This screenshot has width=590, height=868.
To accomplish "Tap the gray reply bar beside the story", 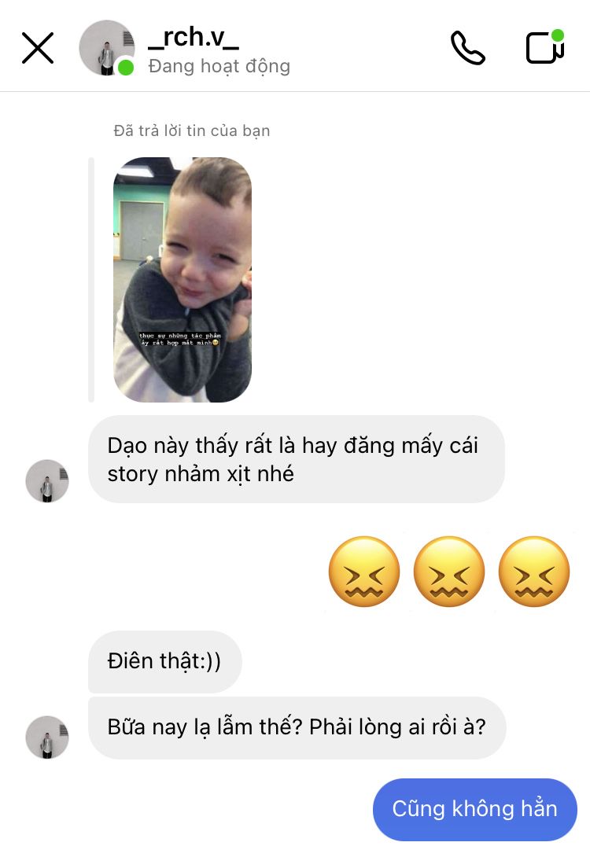I will point(91,280).
